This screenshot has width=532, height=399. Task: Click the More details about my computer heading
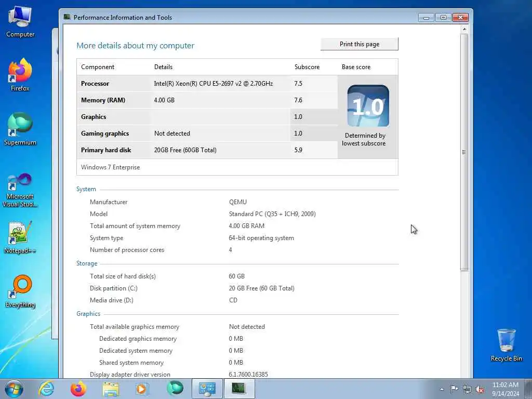pyautogui.click(x=136, y=46)
